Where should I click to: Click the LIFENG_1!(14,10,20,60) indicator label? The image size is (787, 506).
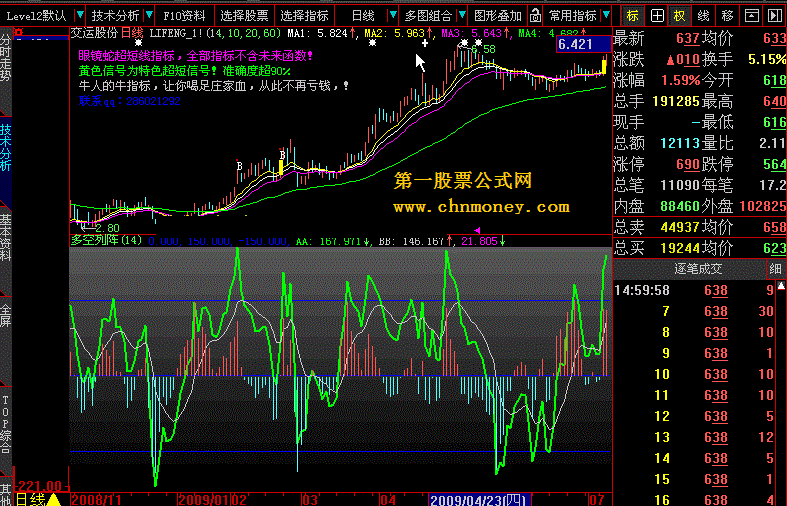click(x=215, y=34)
